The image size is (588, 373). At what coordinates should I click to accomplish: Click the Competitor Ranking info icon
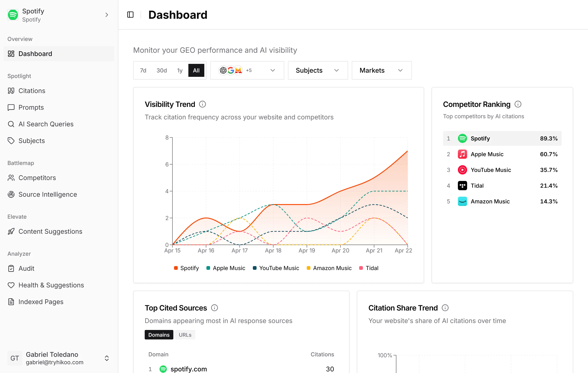(518, 104)
